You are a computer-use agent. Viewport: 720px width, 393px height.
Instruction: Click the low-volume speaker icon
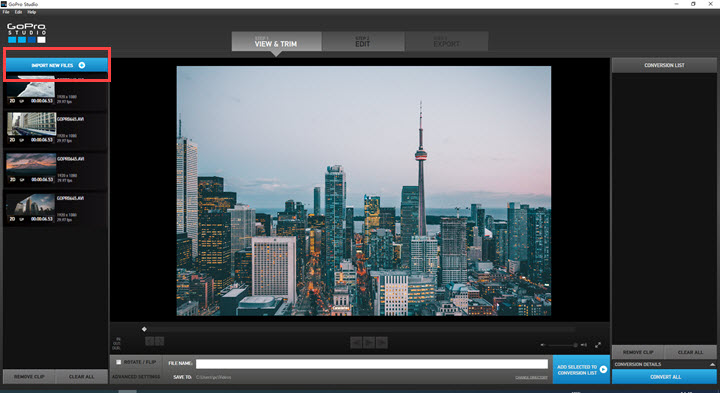[x=543, y=345]
